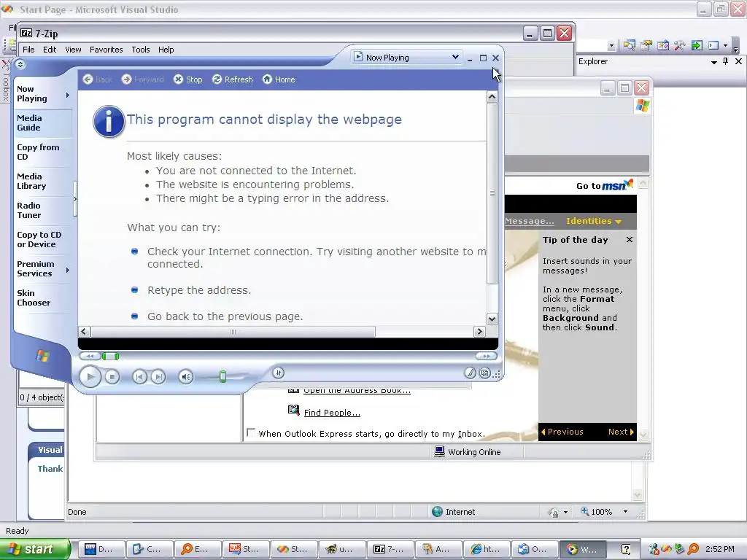Click the Windows Start button
The height and width of the screenshot is (560, 747).
click(35, 549)
